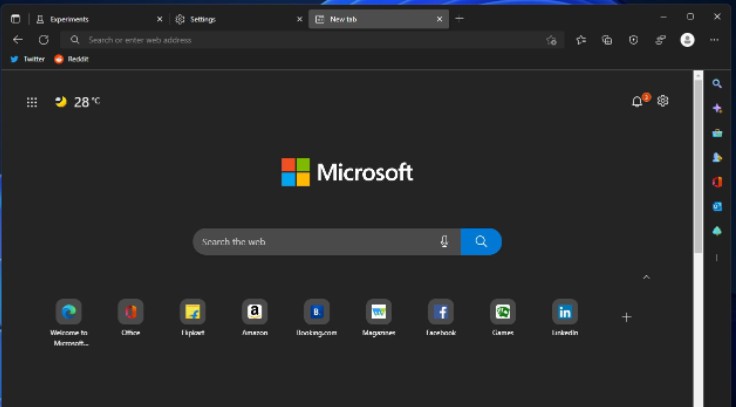Open page settings gear icon
The width and height of the screenshot is (736, 407).
[663, 101]
